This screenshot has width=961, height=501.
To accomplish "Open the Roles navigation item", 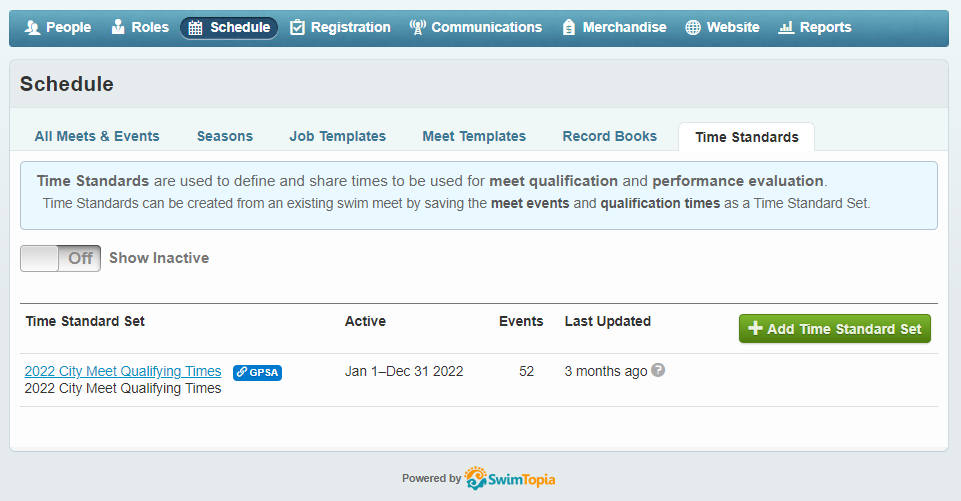I will (139, 27).
